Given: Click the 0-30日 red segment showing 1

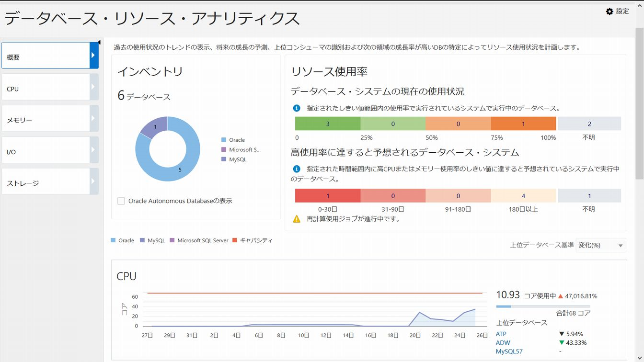Looking at the screenshot, I should pyautogui.click(x=328, y=195).
